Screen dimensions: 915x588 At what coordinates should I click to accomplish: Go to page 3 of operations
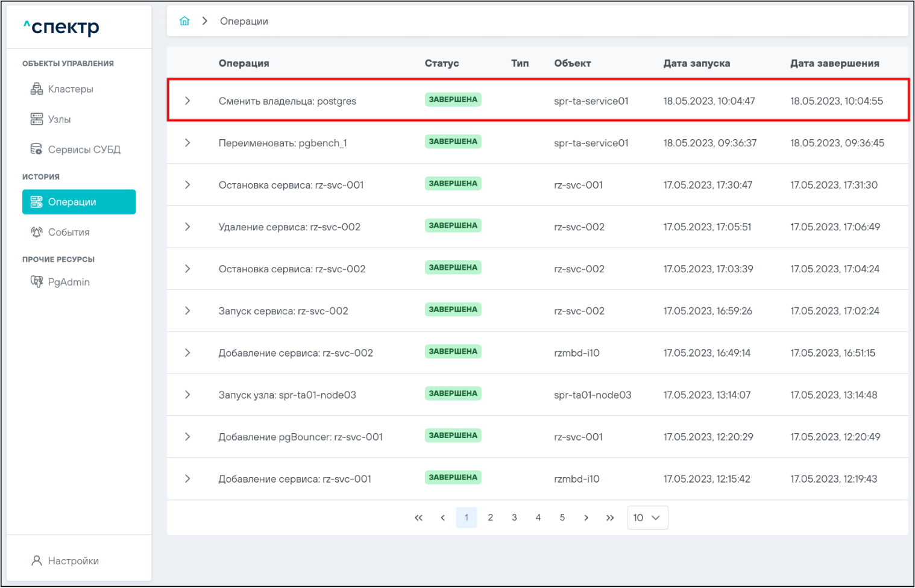[514, 518]
